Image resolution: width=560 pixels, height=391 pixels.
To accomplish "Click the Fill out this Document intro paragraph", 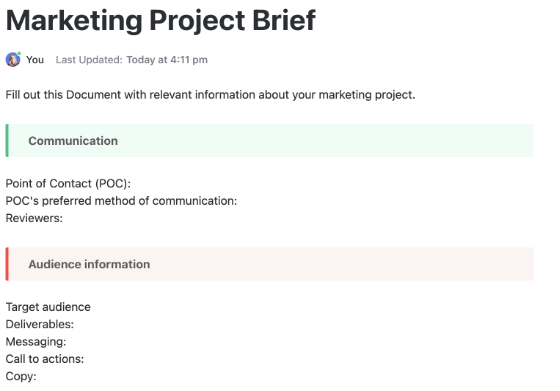I will click(210, 95).
